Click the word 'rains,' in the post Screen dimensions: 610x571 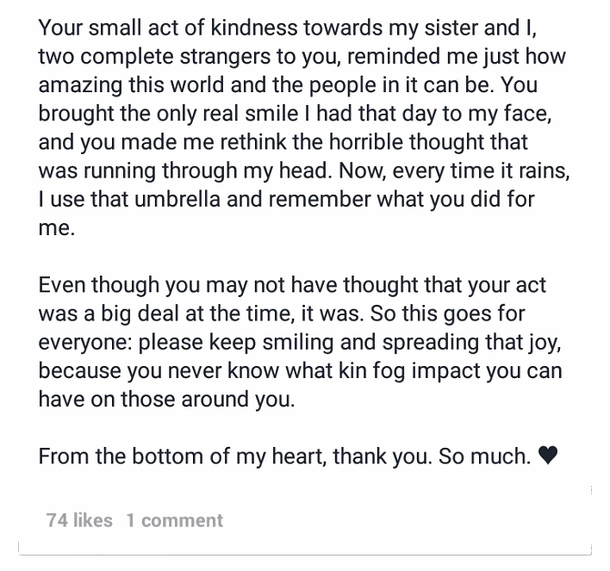tap(542, 170)
